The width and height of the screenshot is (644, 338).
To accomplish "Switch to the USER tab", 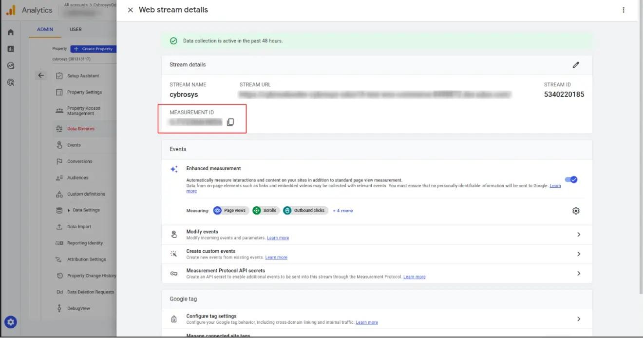I will tap(76, 29).
